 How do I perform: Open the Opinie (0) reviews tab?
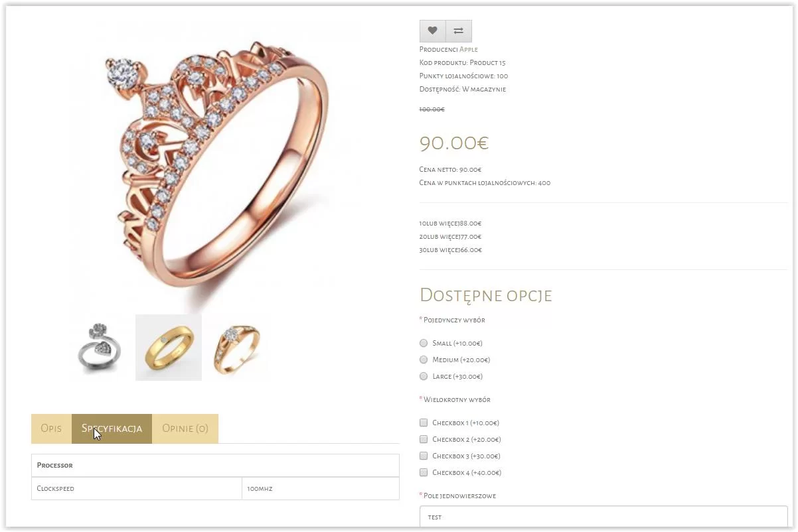185,429
